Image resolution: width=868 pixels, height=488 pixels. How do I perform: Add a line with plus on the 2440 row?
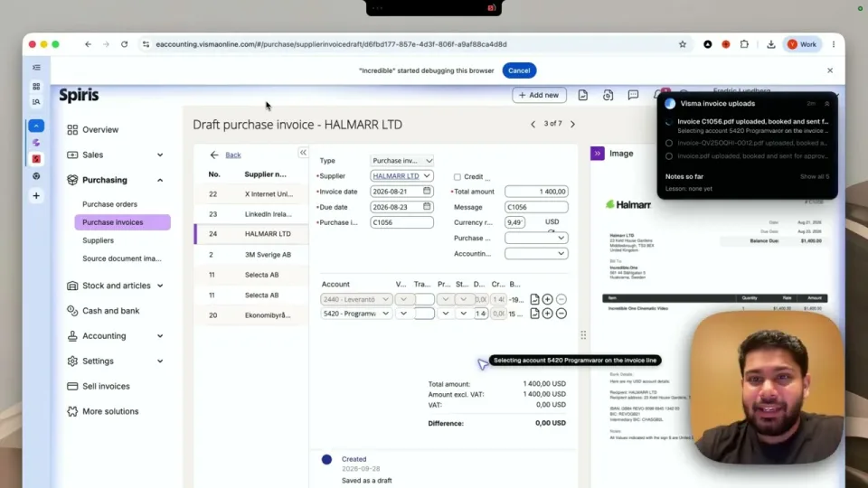548,299
